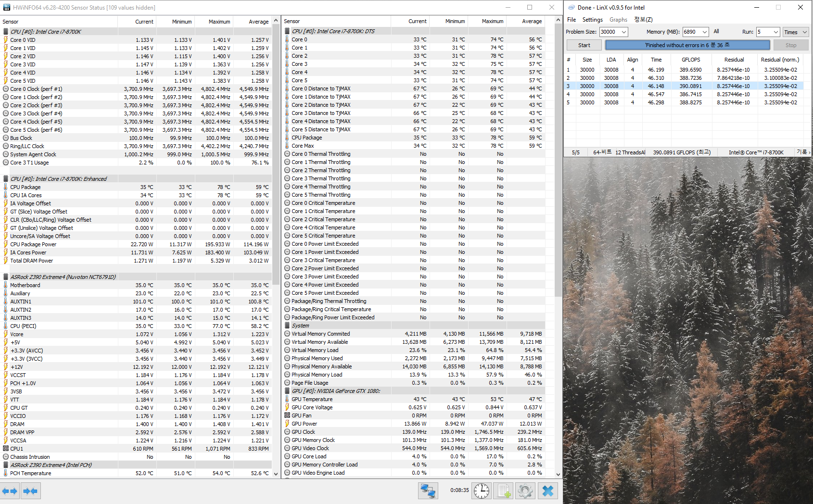
Task: Click the circle icon beside Page File Usage
Action: click(287, 383)
